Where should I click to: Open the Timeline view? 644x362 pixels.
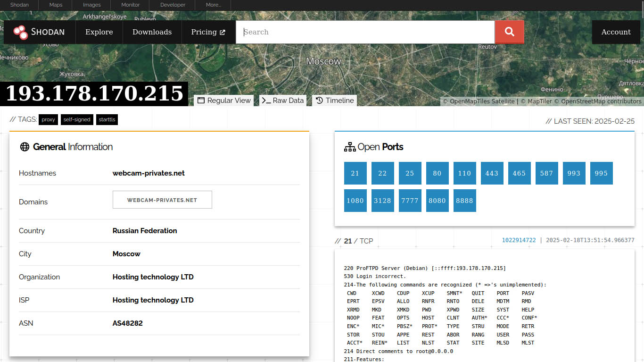[x=334, y=101]
